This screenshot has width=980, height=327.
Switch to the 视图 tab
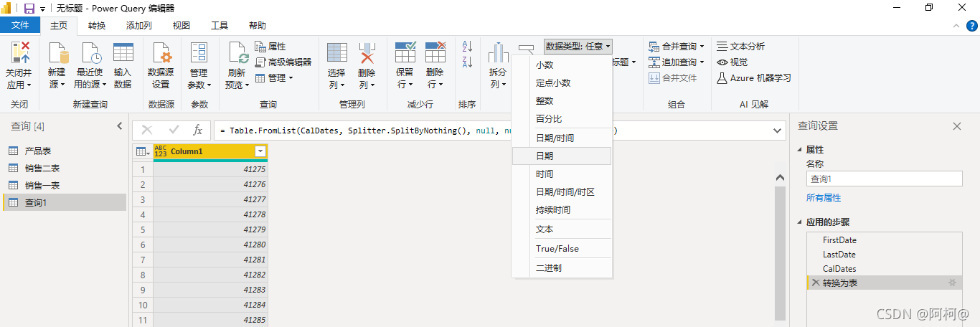[x=182, y=26]
